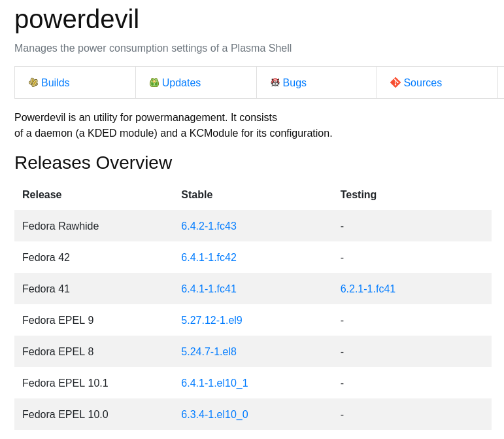Click the Testing column header

[358, 194]
